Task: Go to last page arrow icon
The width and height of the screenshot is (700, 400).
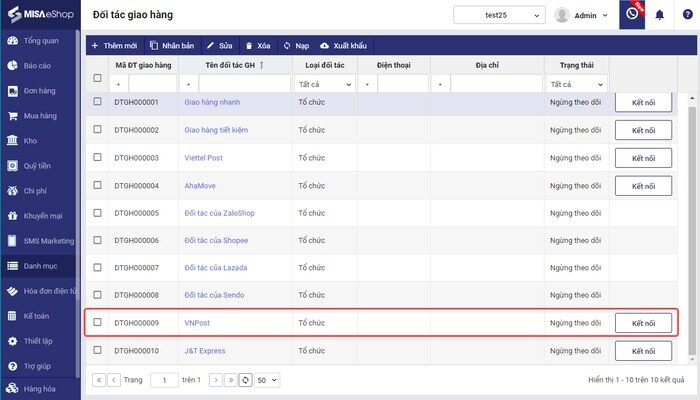Action: tap(230, 380)
